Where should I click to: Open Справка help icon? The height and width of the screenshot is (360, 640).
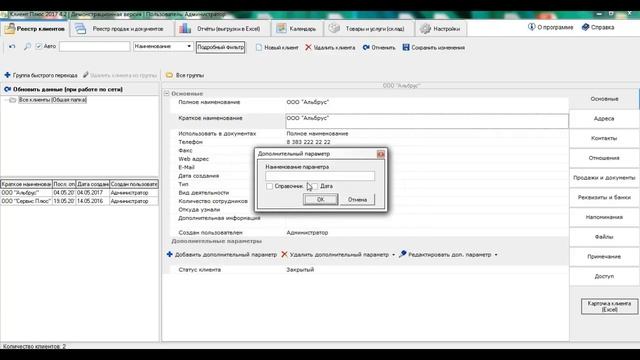(x=585, y=27)
